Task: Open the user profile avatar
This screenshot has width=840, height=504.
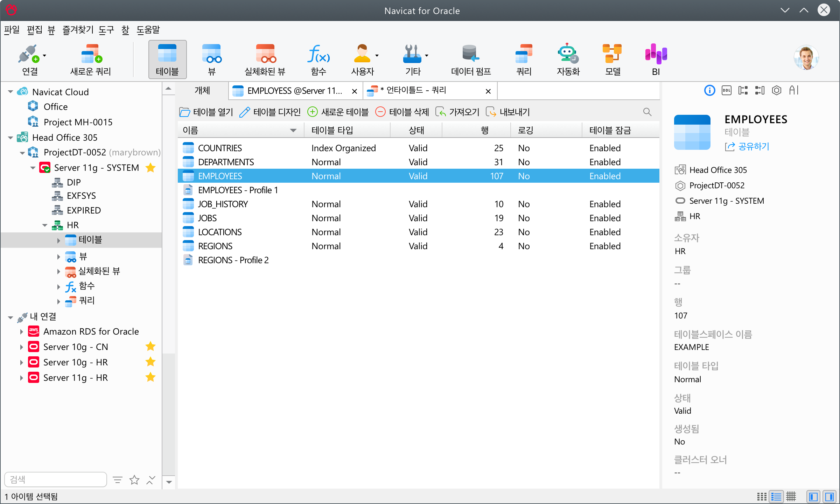Action: tap(806, 58)
